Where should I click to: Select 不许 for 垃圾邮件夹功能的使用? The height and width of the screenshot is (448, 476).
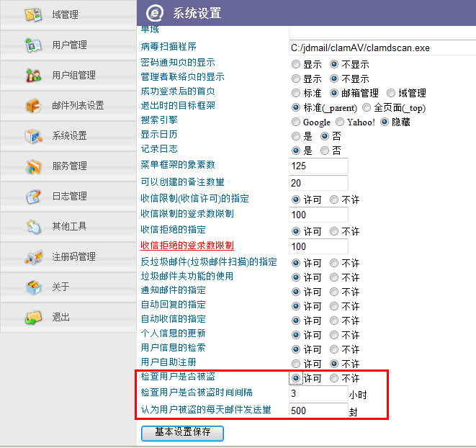click(334, 277)
